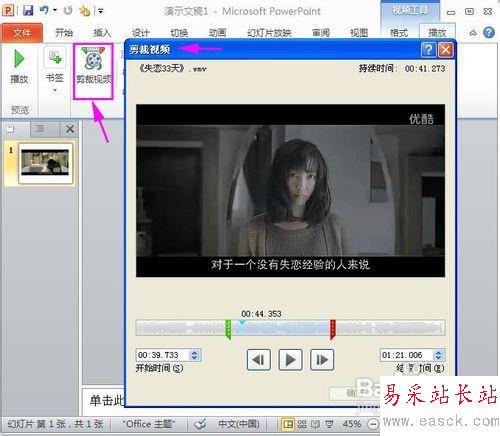
Task: Save the presentation with the floppy icon
Action: tap(28, 11)
